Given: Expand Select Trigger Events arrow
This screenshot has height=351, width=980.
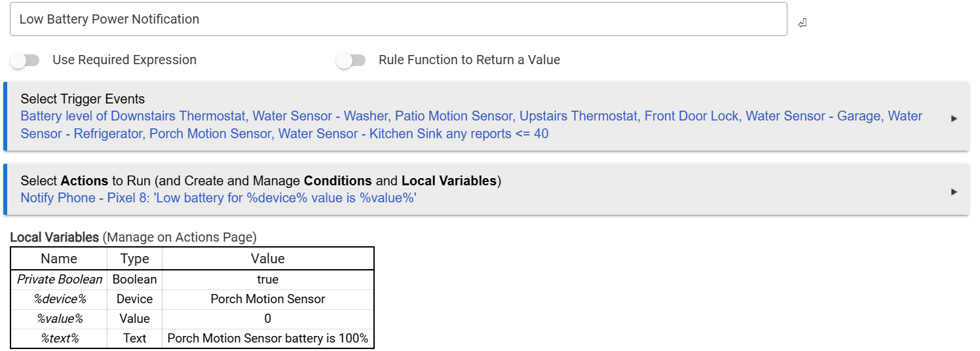Looking at the screenshot, I should (954, 119).
